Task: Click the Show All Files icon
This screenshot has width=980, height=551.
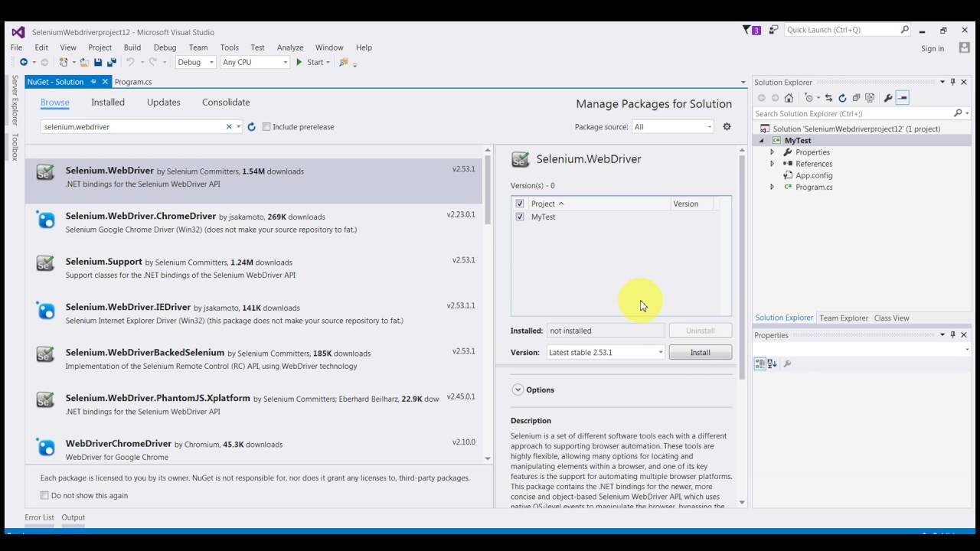Action: [x=870, y=97]
